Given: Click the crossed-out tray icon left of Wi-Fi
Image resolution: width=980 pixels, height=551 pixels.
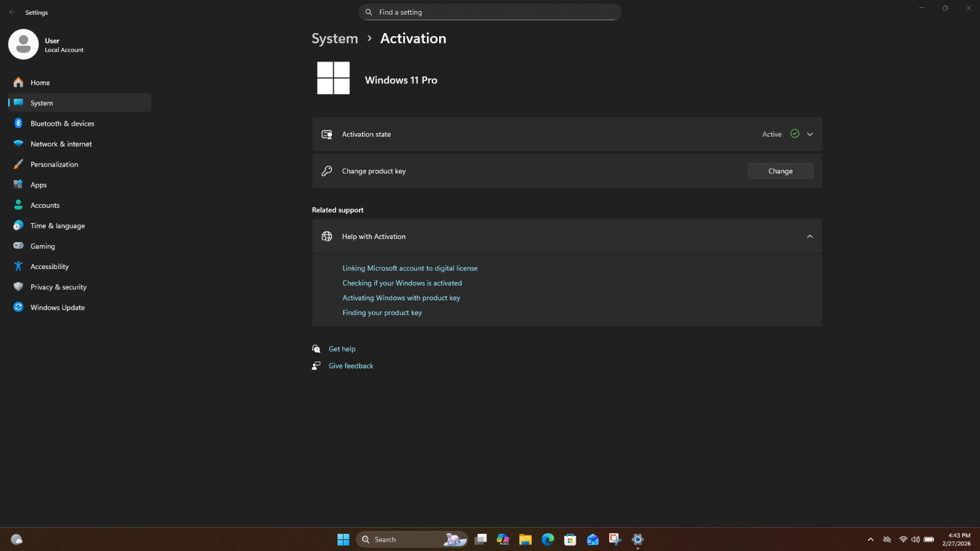Looking at the screenshot, I should pos(887,539).
